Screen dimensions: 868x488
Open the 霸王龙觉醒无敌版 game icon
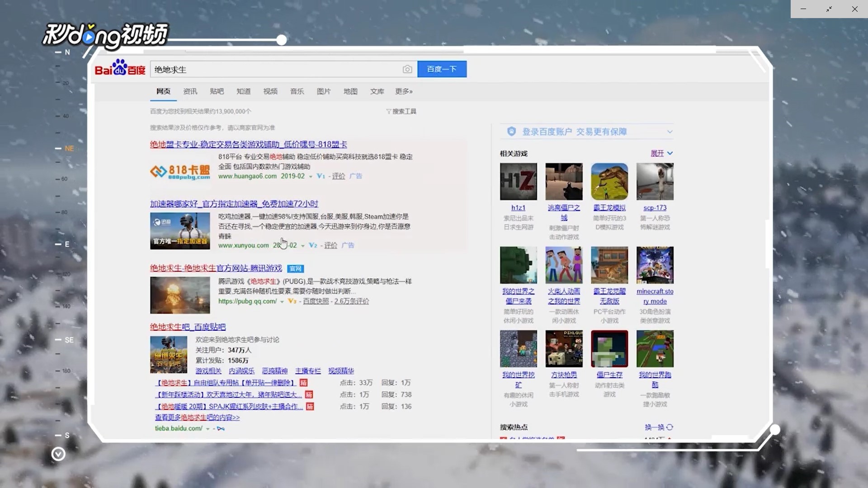(x=609, y=265)
